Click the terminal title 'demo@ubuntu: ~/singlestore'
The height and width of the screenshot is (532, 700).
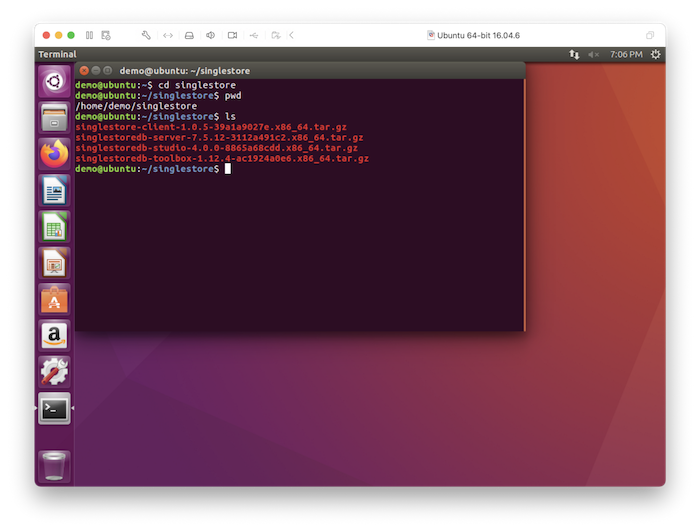185,71
